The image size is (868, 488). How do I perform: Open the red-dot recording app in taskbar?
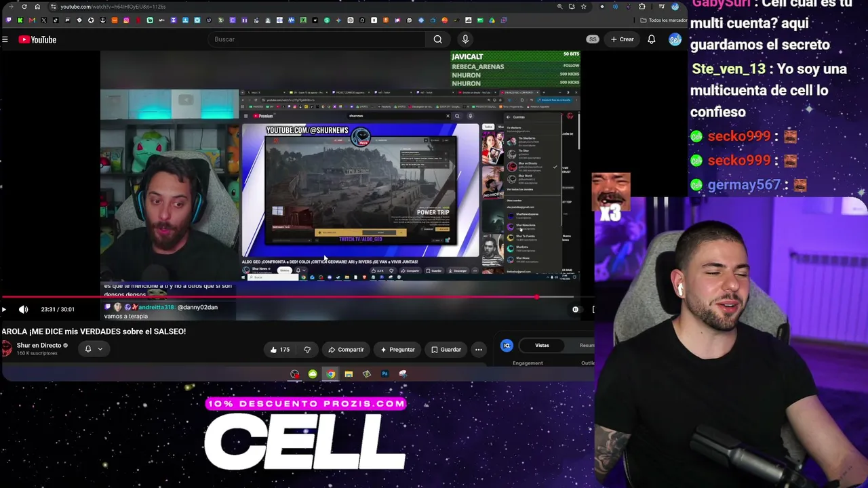294,374
